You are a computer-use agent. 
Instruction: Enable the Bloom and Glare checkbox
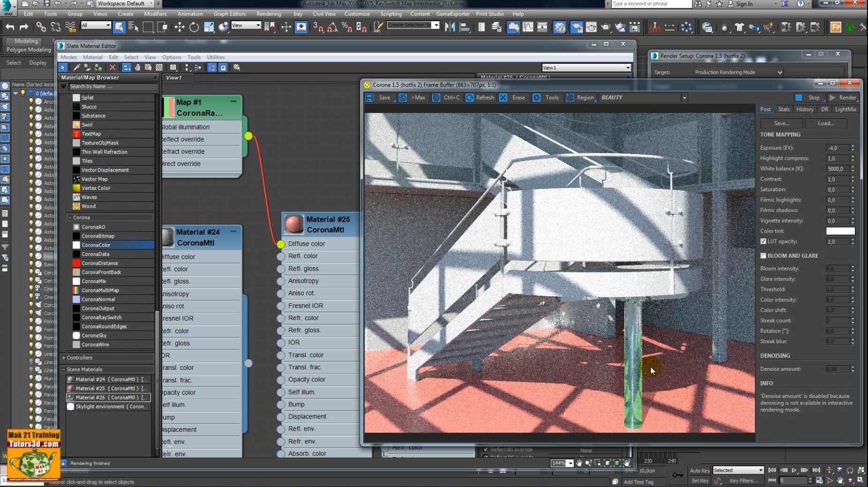[764, 255]
